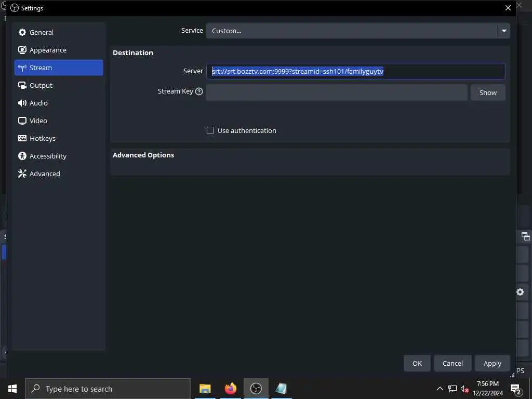Show the hidden stream key

pyautogui.click(x=488, y=92)
